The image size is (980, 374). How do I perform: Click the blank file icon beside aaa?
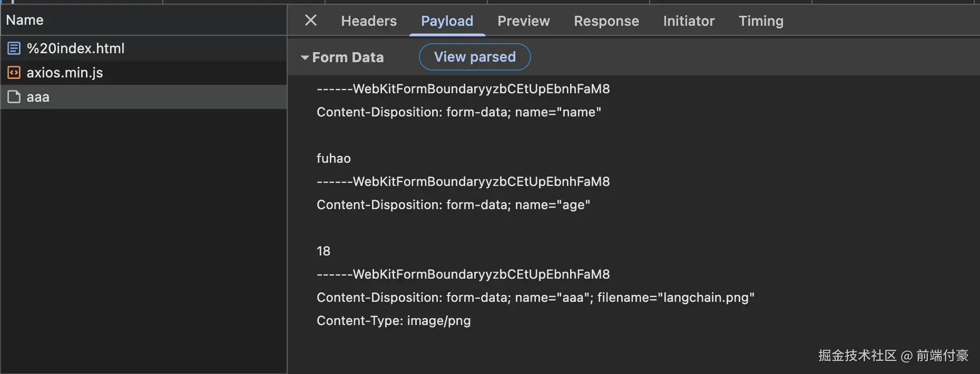click(x=14, y=97)
